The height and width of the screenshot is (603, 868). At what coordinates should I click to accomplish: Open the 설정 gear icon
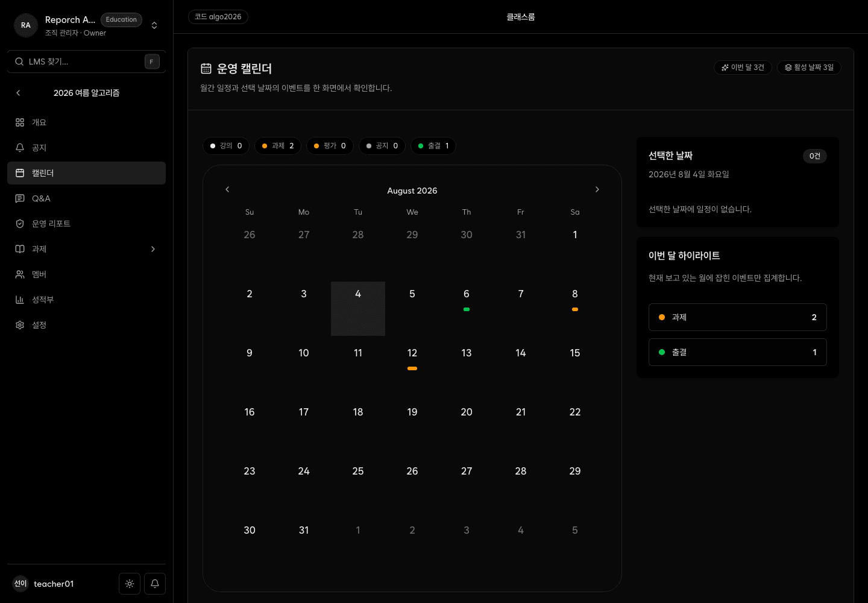(x=20, y=325)
